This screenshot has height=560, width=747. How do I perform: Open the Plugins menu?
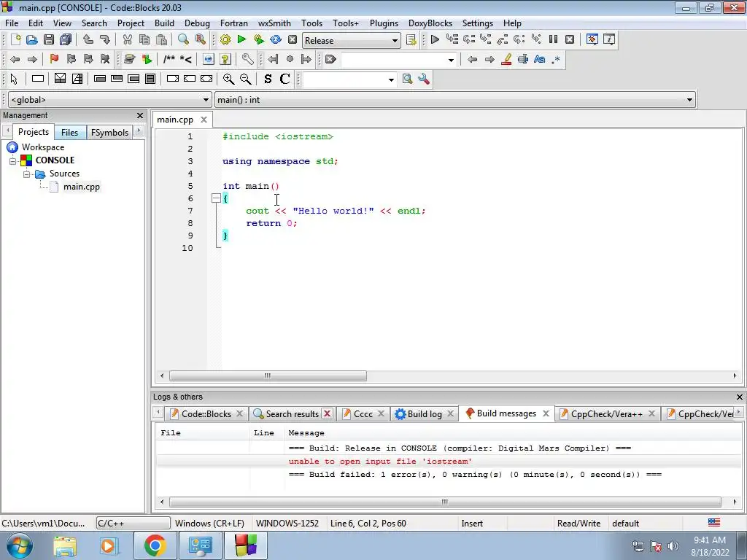(x=384, y=23)
